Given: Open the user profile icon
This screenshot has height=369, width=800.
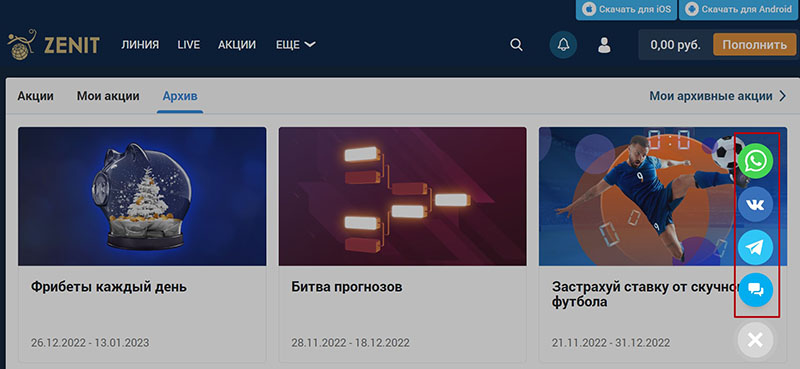Looking at the screenshot, I should coord(604,45).
